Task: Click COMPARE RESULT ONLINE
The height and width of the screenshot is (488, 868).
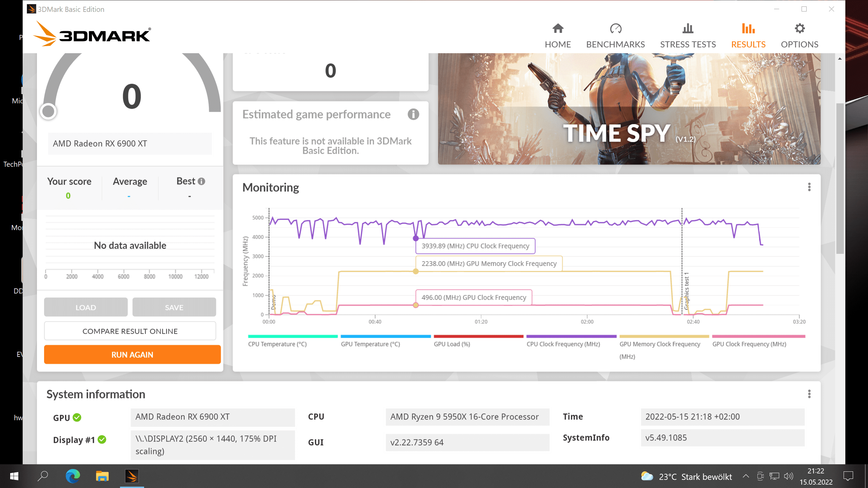Action: (130, 331)
